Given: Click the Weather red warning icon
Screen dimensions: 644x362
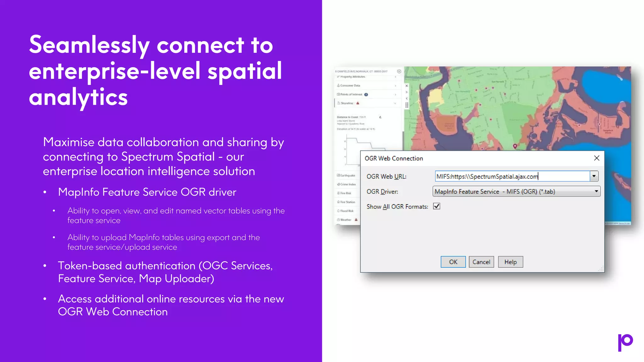Looking at the screenshot, I should click(356, 220).
